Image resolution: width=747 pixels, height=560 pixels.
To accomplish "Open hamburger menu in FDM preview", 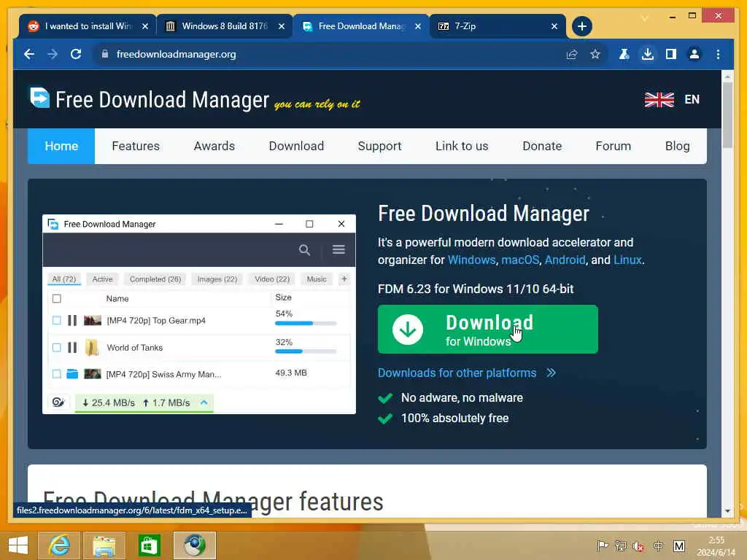I will [x=338, y=249].
